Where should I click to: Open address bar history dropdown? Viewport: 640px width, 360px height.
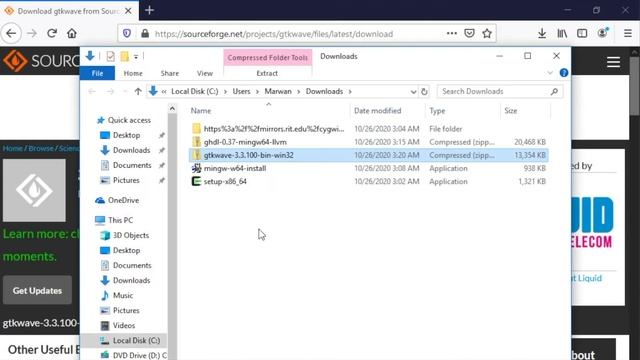(413, 92)
